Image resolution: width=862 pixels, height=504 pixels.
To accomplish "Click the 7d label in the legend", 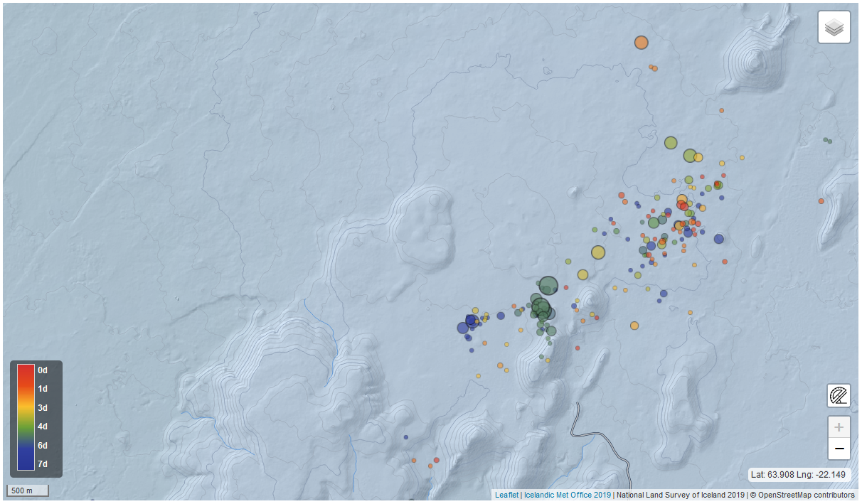I will pos(43,464).
